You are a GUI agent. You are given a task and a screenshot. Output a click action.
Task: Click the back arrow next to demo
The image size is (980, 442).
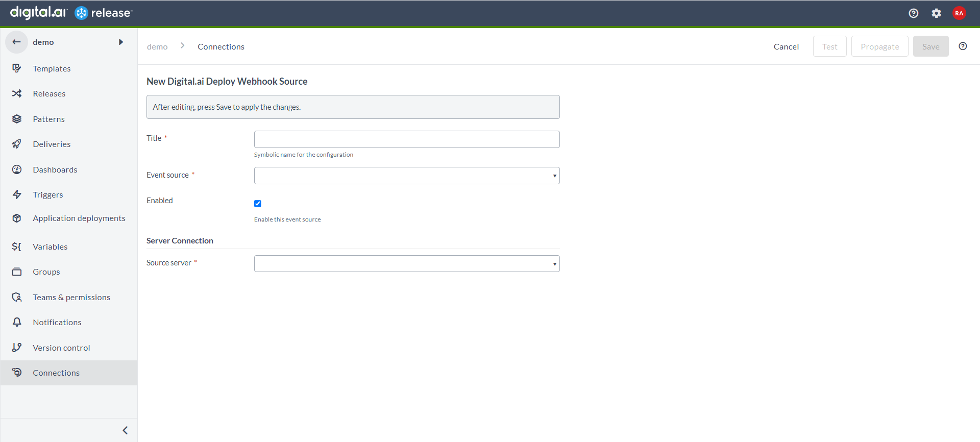click(16, 42)
